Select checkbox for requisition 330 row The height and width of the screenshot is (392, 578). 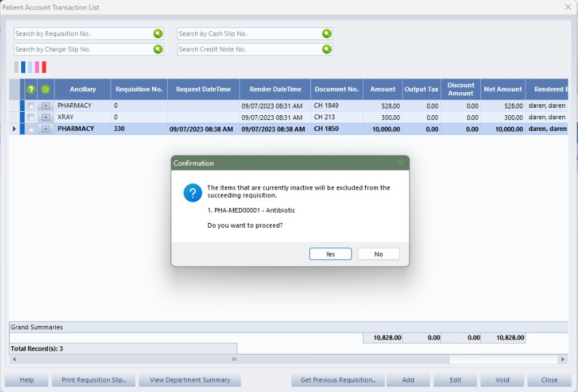pyautogui.click(x=31, y=129)
